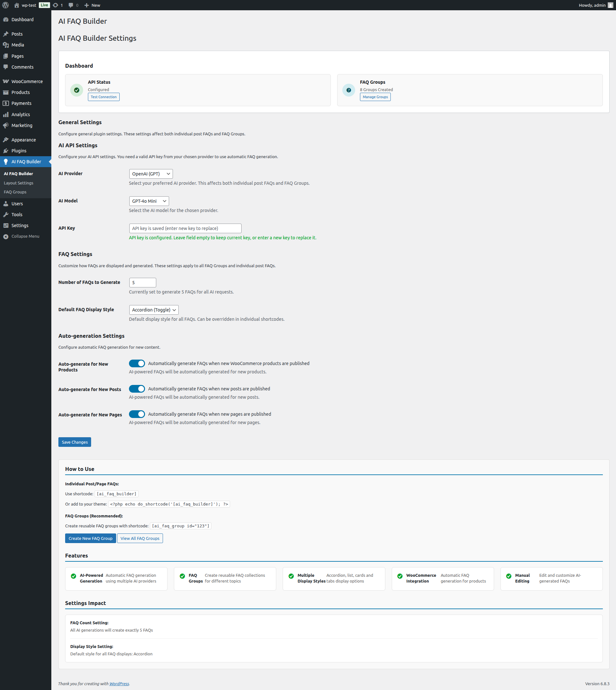Click the Collapse Menu arrow icon
Viewport: 616px width, 690px height.
point(6,236)
